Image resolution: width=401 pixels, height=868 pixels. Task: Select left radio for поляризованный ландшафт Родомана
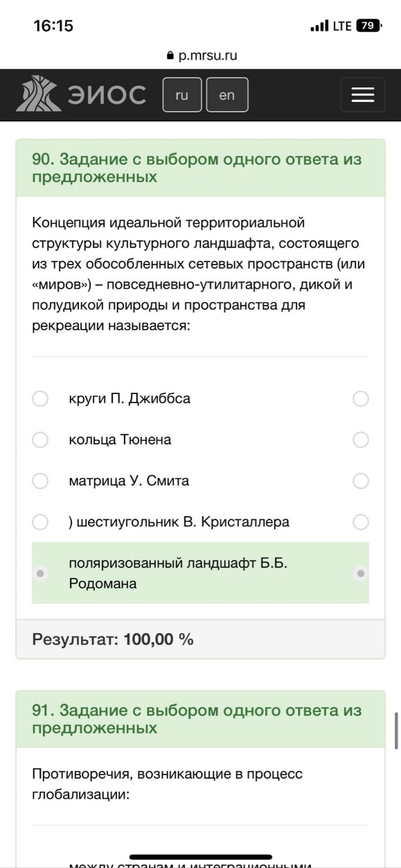41,574
